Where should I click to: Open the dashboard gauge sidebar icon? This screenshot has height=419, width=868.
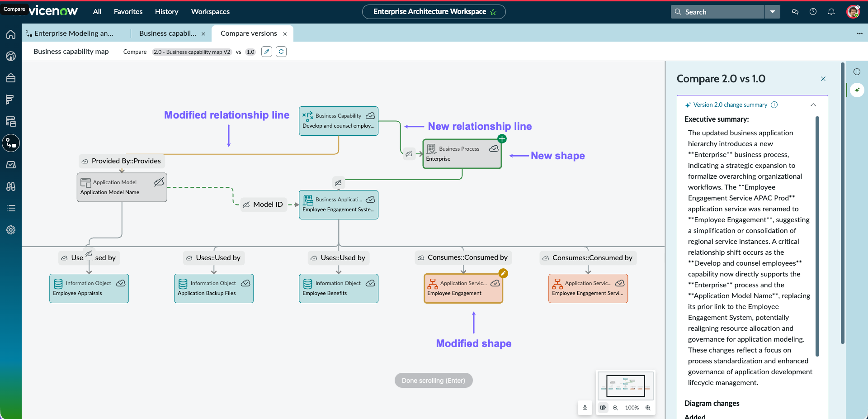11,56
